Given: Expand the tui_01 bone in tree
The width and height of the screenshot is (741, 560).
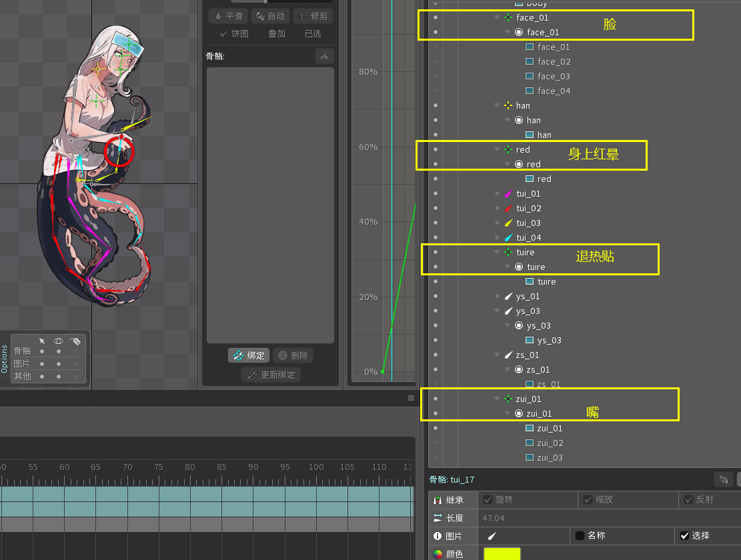Looking at the screenshot, I should [x=498, y=194].
